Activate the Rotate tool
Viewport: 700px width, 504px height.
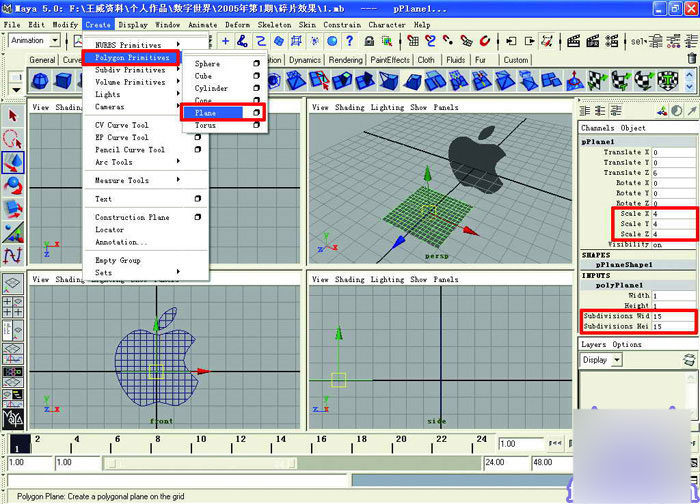(x=13, y=186)
